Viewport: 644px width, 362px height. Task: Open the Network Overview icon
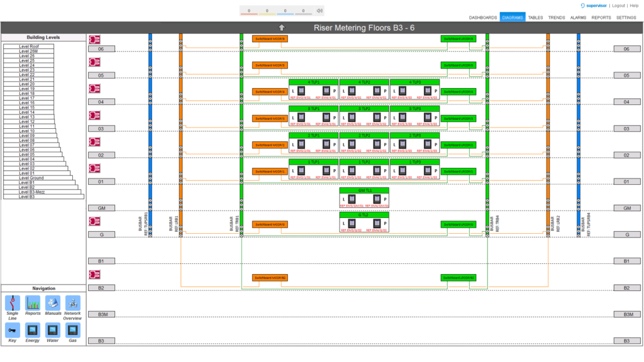73,302
